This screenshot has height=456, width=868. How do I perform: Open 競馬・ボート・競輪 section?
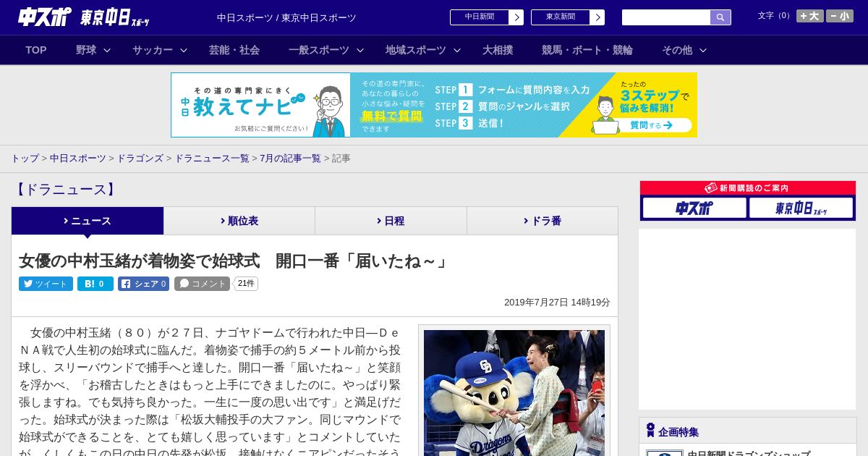click(x=587, y=50)
